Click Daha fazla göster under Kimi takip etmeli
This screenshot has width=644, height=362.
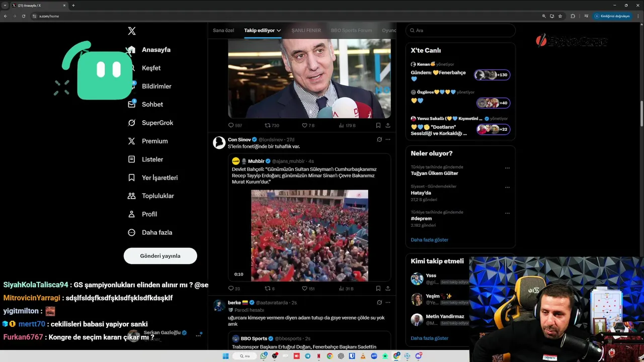(429, 338)
